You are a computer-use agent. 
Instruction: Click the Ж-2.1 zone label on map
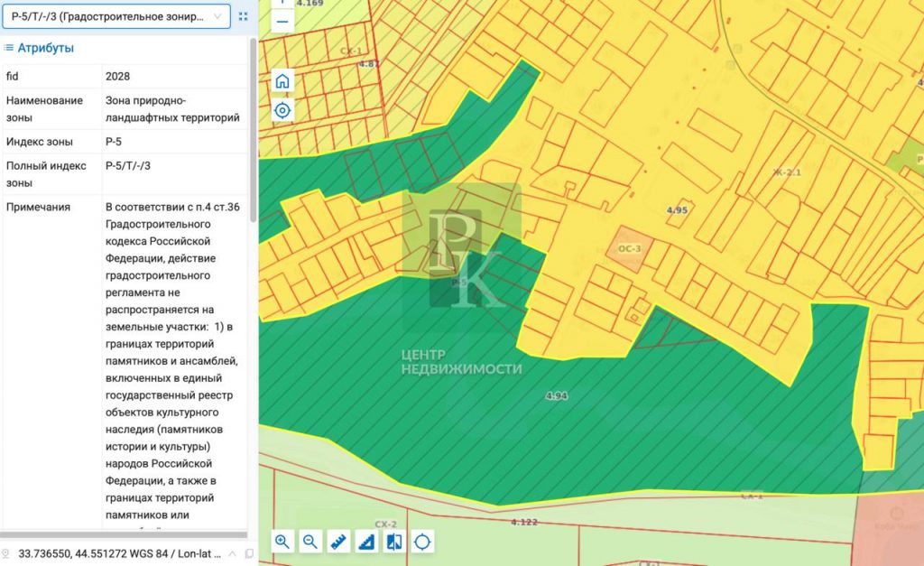(x=787, y=172)
